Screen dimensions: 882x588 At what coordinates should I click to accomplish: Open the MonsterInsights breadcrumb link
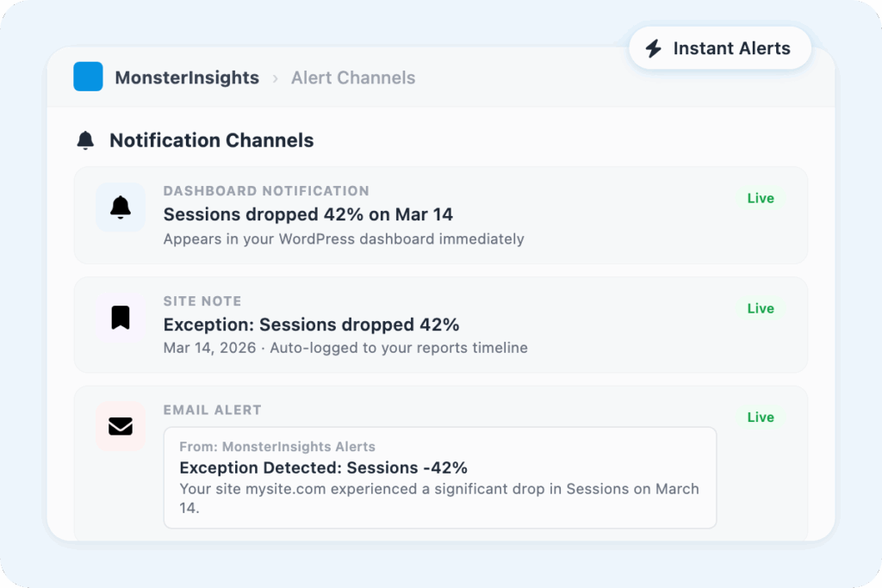pyautogui.click(x=187, y=77)
